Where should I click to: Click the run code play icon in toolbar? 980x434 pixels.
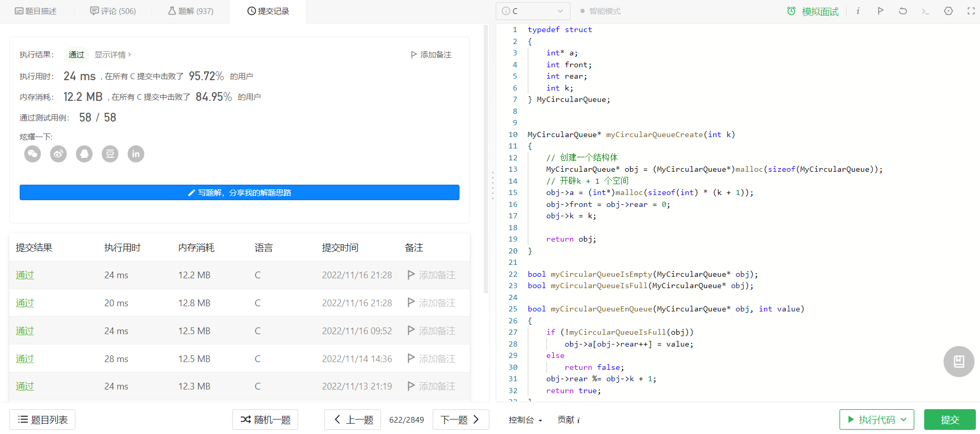880,11
